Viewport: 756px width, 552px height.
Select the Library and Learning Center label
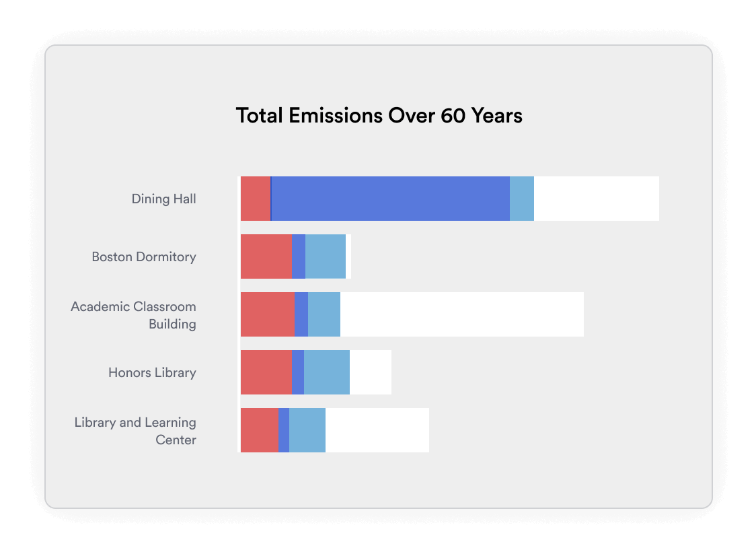click(135, 431)
